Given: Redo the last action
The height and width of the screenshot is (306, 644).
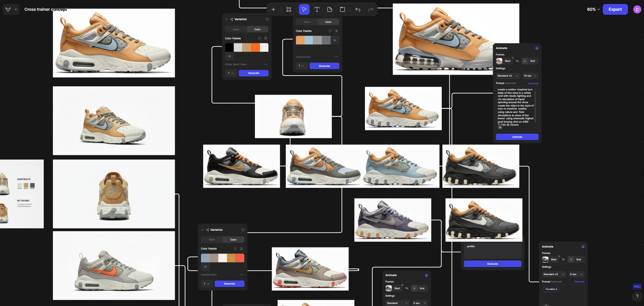Looking at the screenshot, I should click(371, 9).
